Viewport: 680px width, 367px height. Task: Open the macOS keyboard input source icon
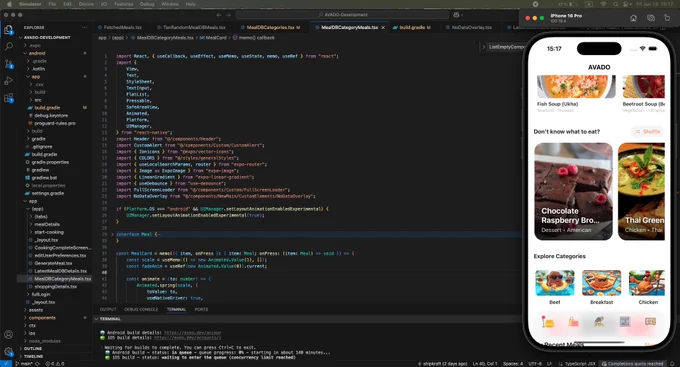click(x=589, y=4)
